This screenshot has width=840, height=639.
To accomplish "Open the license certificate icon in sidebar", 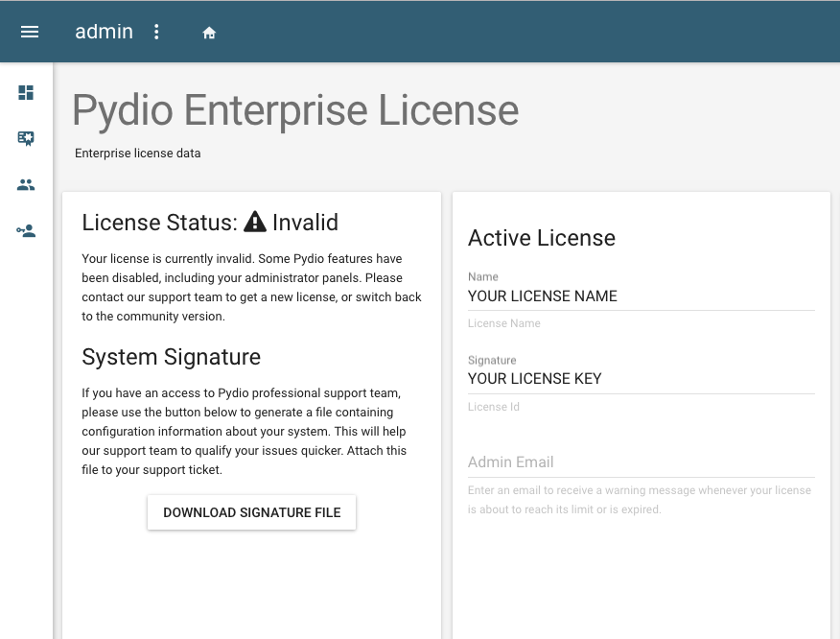I will [26, 139].
